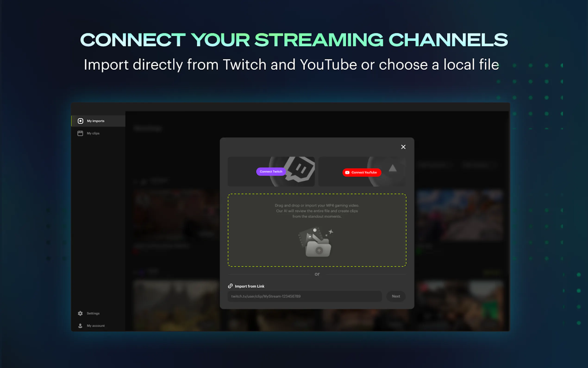Viewport: 588px width, 368px height.
Task: Click the My account avatar icon
Action: (80, 326)
